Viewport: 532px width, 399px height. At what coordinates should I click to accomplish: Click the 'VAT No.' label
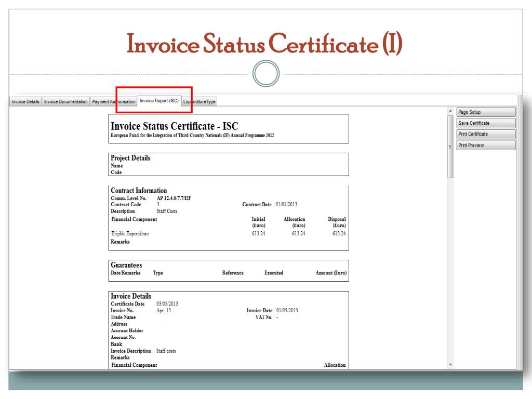point(264,317)
